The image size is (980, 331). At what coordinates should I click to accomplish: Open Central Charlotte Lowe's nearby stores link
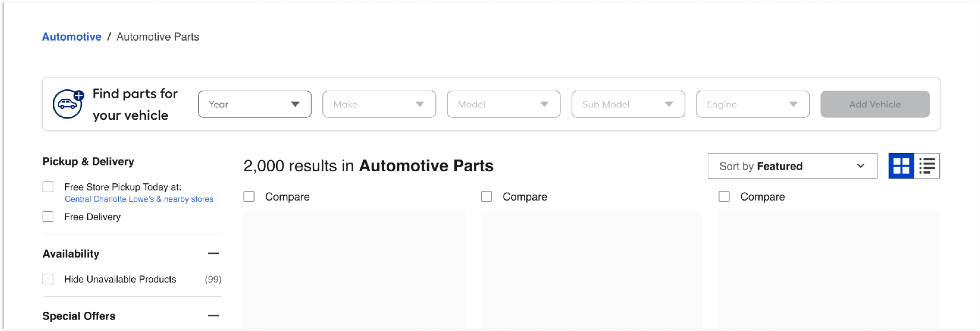[x=139, y=199]
